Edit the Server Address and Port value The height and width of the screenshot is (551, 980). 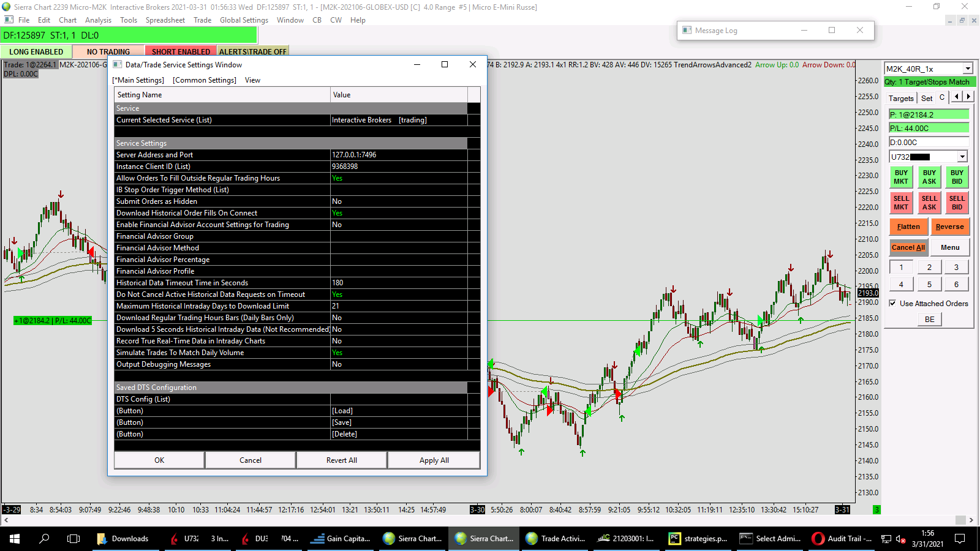[399, 155]
